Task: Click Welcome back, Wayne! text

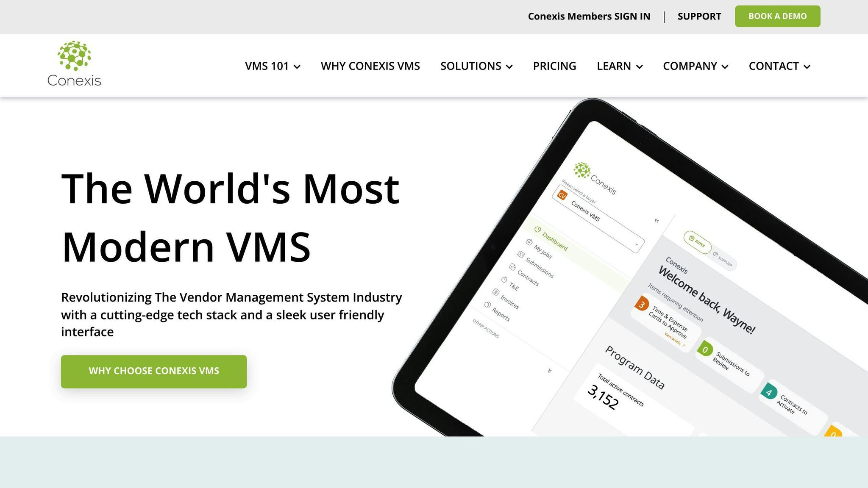Action: point(707,299)
